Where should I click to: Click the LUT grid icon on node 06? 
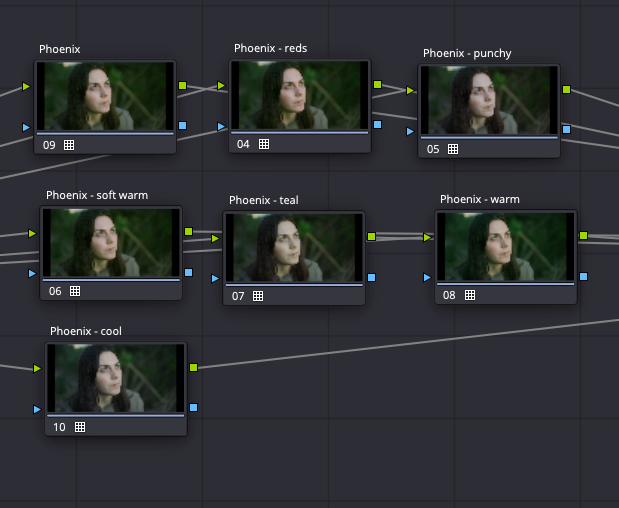pyautogui.click(x=74, y=291)
